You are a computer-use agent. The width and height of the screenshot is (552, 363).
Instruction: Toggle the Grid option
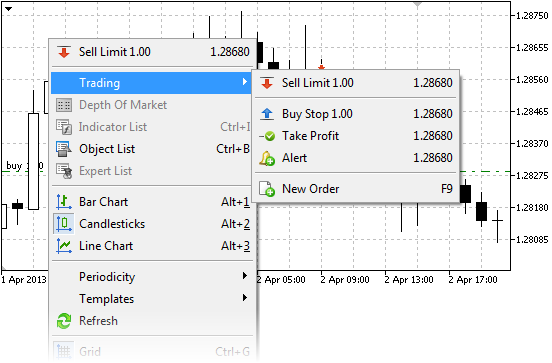152,351
